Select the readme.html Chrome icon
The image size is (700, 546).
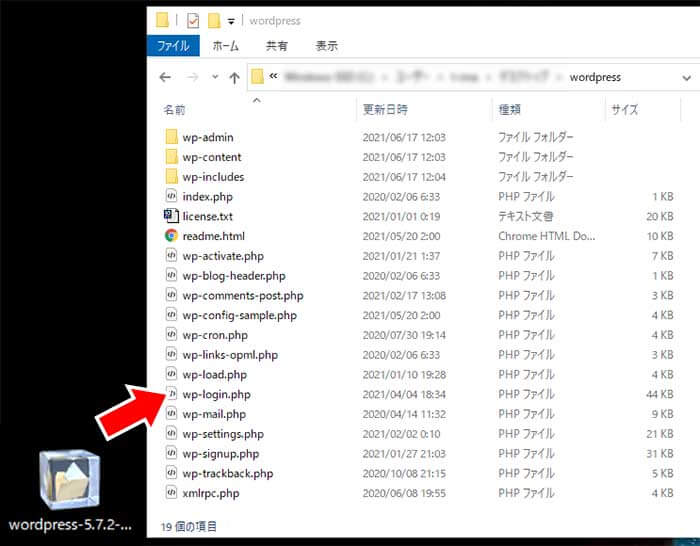point(171,236)
